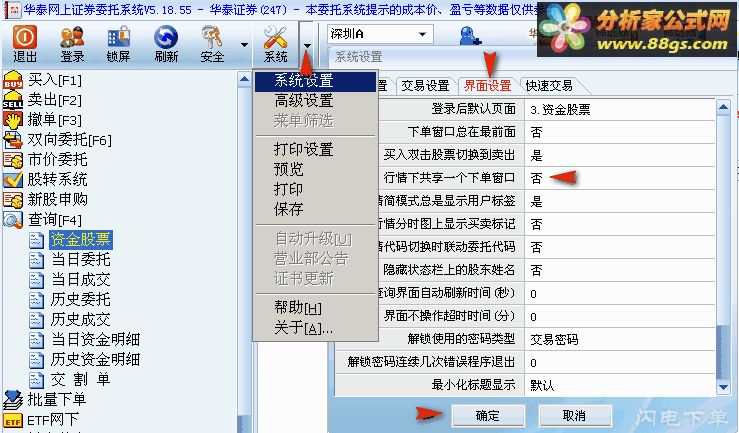Viewport: 739px width, 433px height.
Task: Select 当日委托 in the query tree
Action: point(81,259)
